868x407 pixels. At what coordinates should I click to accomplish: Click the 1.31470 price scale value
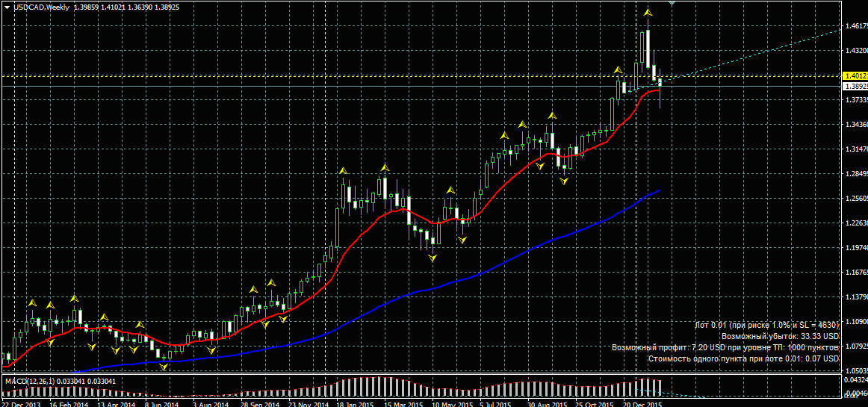[x=856, y=149]
